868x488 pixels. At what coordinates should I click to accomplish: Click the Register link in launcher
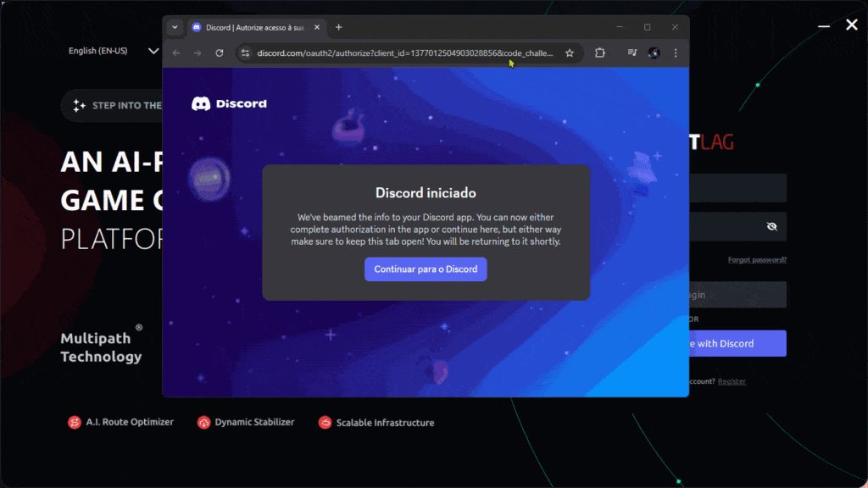coord(732,381)
